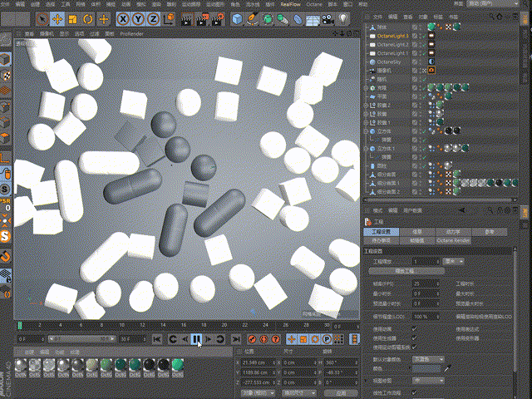Jump to the timeline start
532x399 pixels.
coord(157,339)
